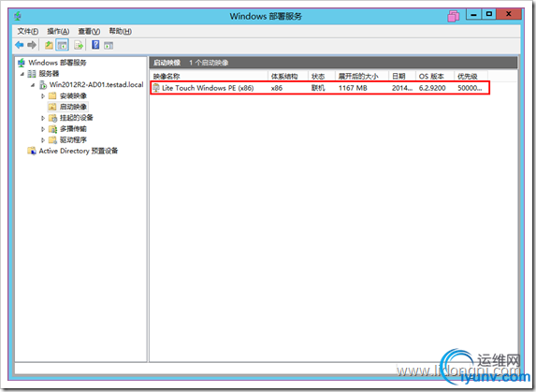
Task: Expand the 多播传输 node arrow
Action: click(x=43, y=129)
